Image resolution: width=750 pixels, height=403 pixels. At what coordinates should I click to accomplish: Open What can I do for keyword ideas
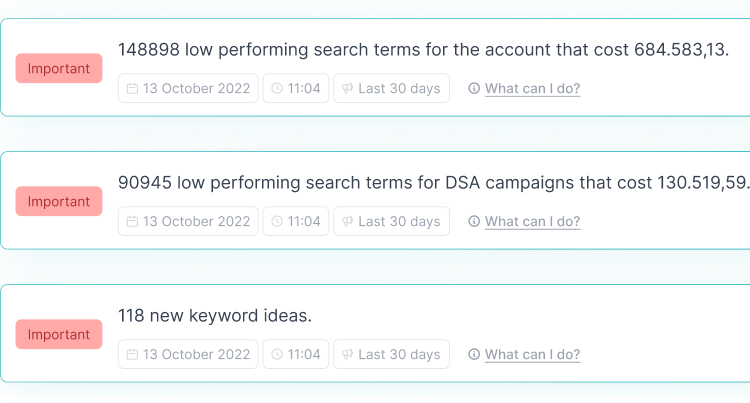pos(532,354)
